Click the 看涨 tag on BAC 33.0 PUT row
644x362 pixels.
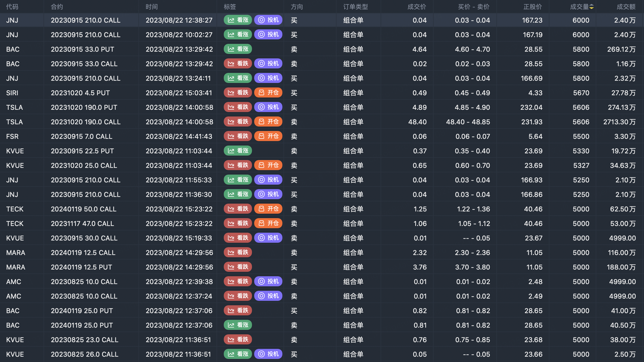pos(238,49)
